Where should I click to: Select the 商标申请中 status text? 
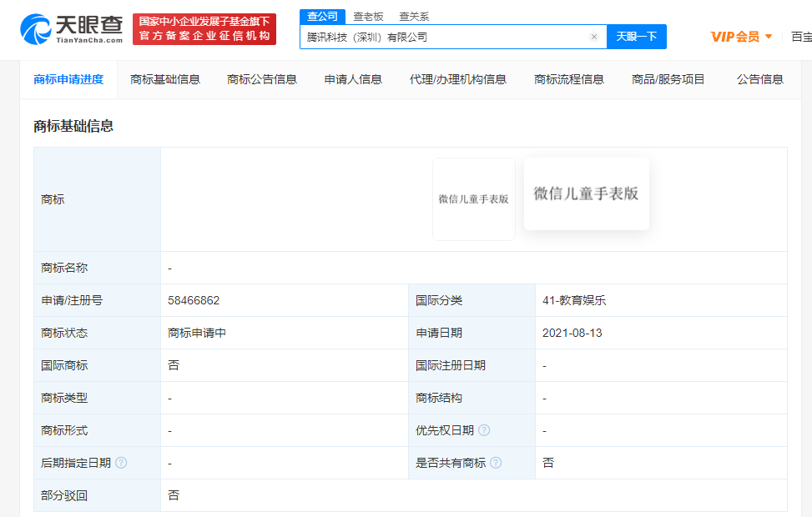(197, 333)
